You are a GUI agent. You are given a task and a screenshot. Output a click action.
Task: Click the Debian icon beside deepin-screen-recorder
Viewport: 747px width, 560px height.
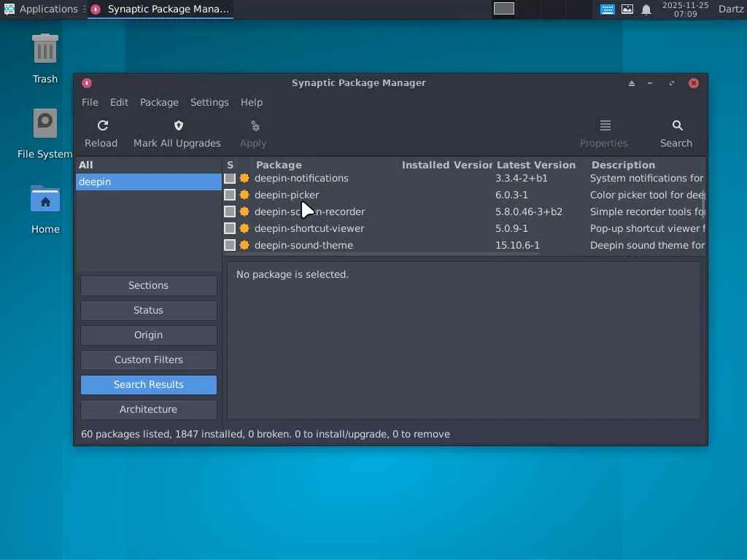click(x=244, y=211)
